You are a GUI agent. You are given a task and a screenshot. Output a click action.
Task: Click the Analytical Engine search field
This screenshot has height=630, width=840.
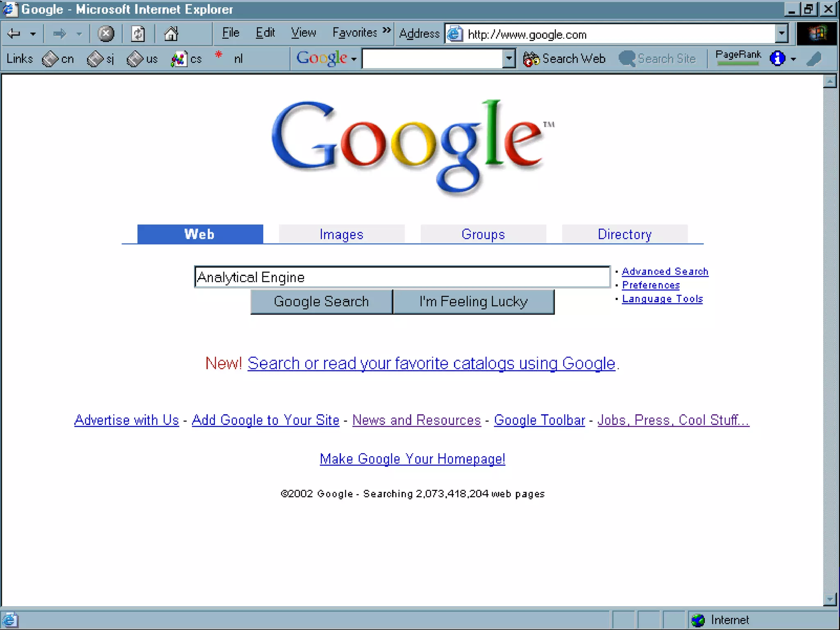pyautogui.click(x=402, y=277)
